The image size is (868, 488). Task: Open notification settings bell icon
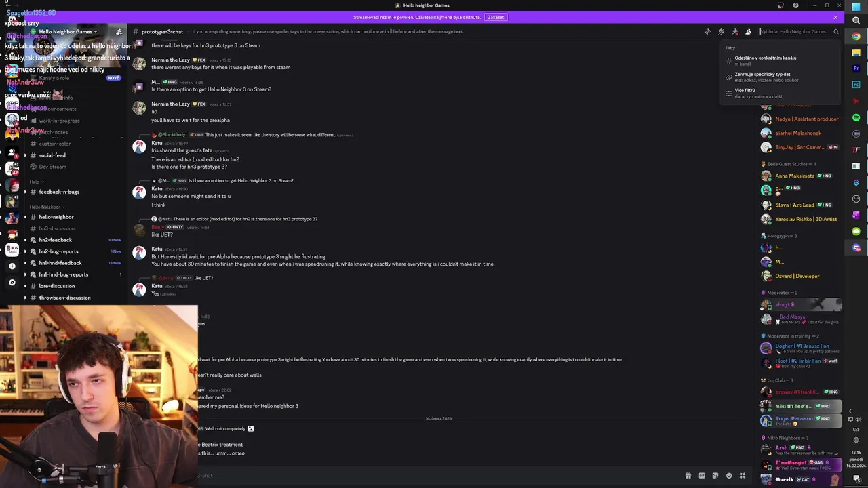point(721,32)
